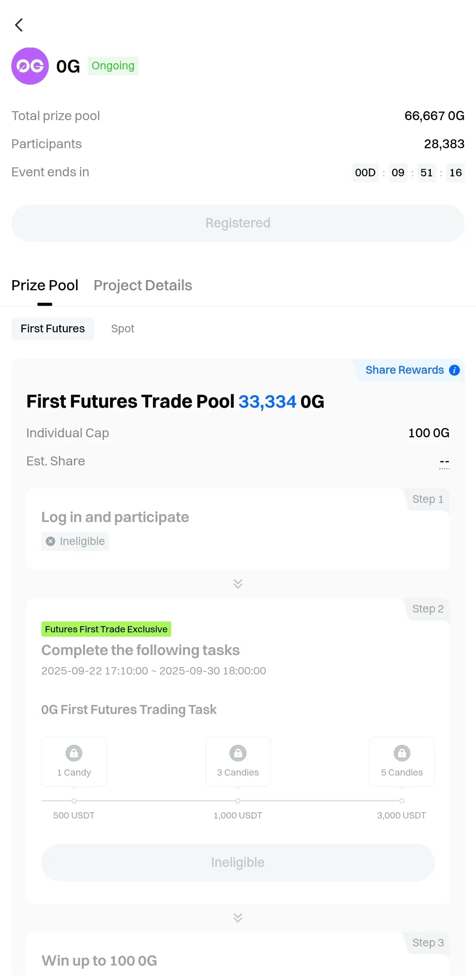Screen dimensions: 476x980
Task: Click the 500 USDT progress marker
Action: pos(74,801)
